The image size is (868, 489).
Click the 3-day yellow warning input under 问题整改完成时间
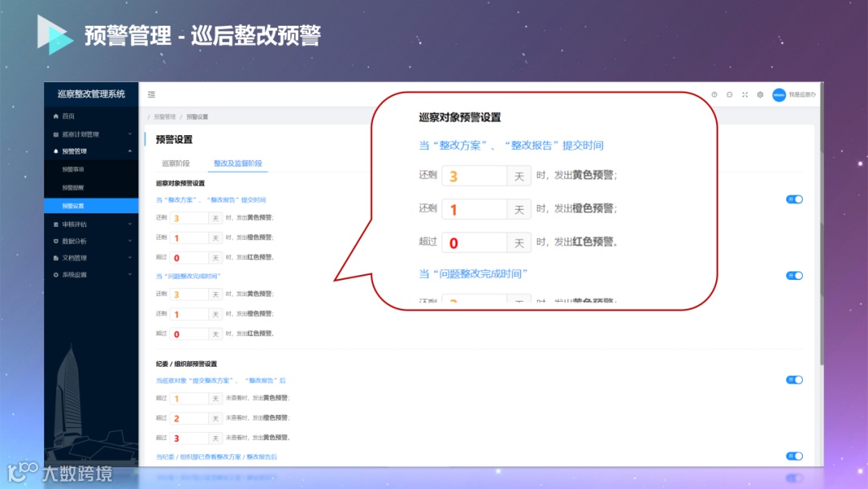point(189,294)
